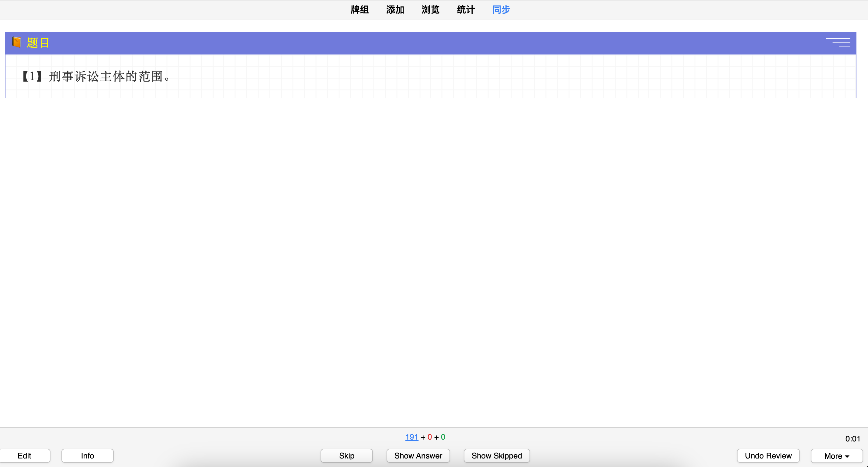The height and width of the screenshot is (467, 868).
Task: Click the blue 191 new-card count
Action: pyautogui.click(x=411, y=437)
